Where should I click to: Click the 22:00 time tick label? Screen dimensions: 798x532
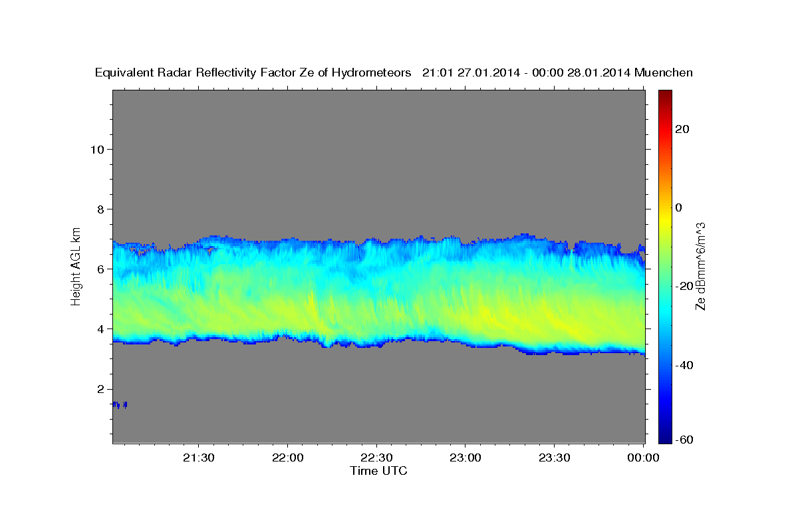click(287, 458)
